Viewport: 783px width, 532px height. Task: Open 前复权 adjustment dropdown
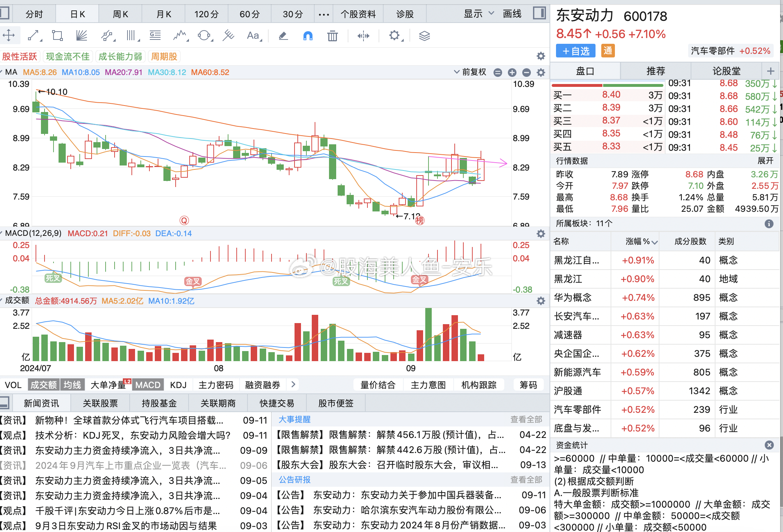point(470,72)
